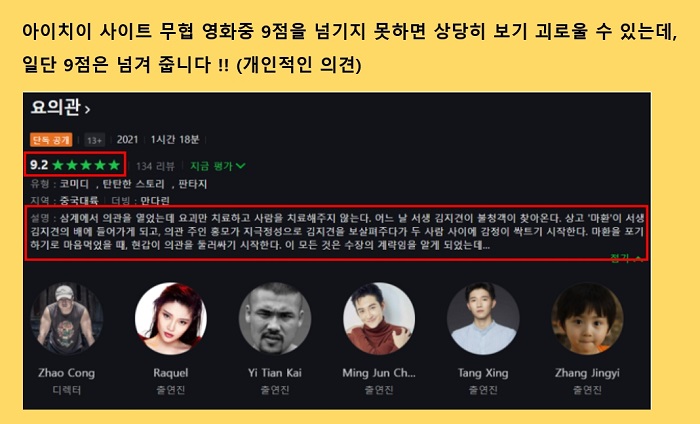Collapse the description with 접기

point(626,258)
